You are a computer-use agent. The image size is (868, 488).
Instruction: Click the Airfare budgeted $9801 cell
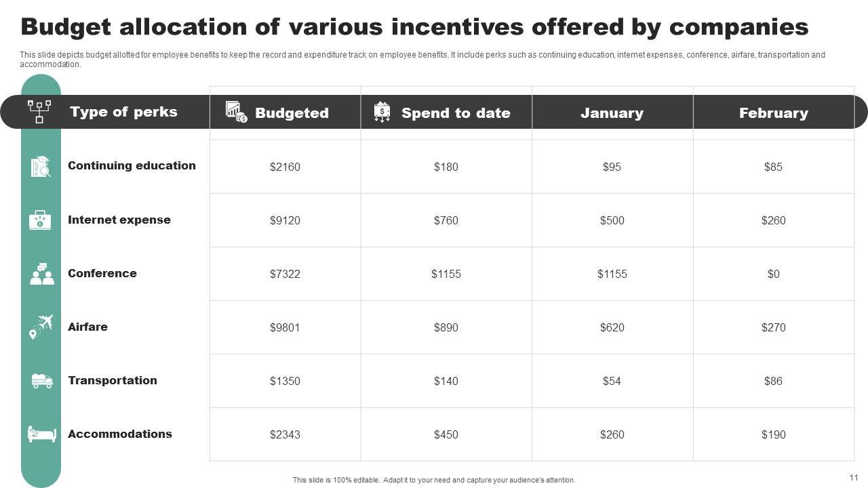[x=285, y=327]
